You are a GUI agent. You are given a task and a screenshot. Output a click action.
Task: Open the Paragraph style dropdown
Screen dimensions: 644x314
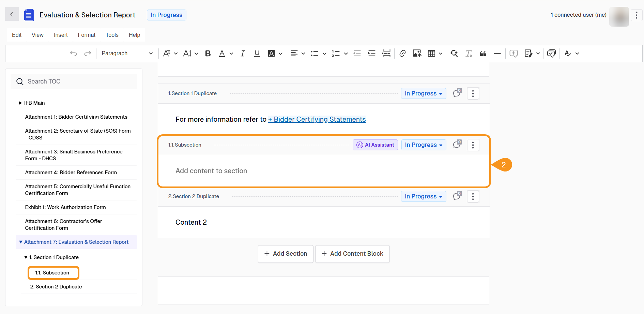point(127,53)
